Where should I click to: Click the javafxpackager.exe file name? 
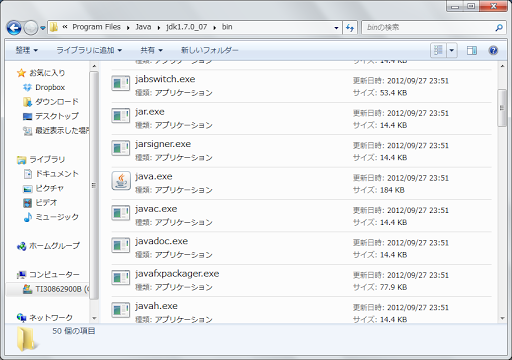point(177,274)
